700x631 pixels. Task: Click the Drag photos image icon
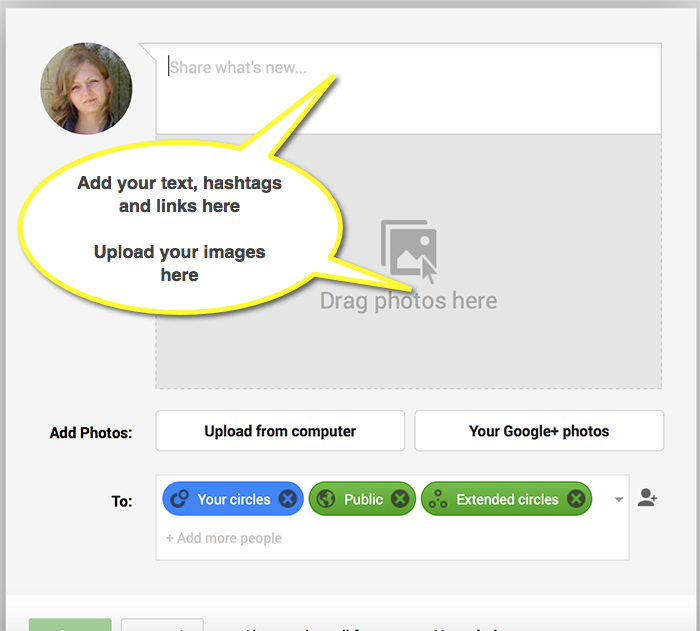tap(409, 251)
